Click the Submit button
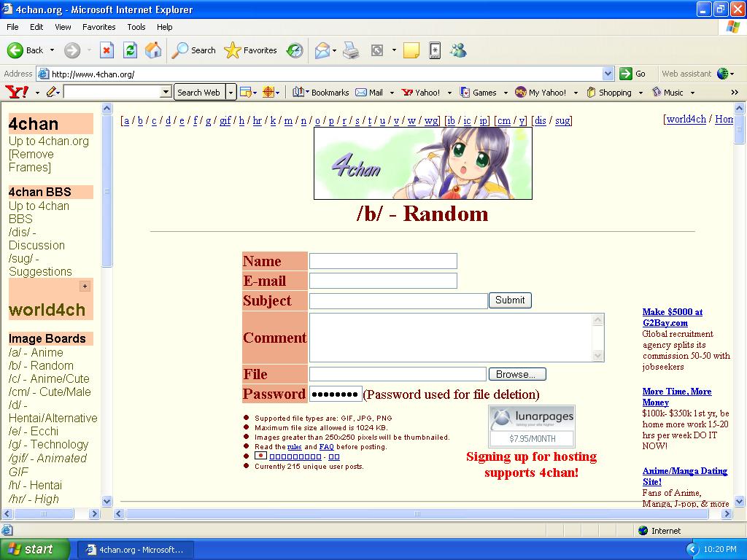This screenshot has width=747, height=560. coord(510,300)
